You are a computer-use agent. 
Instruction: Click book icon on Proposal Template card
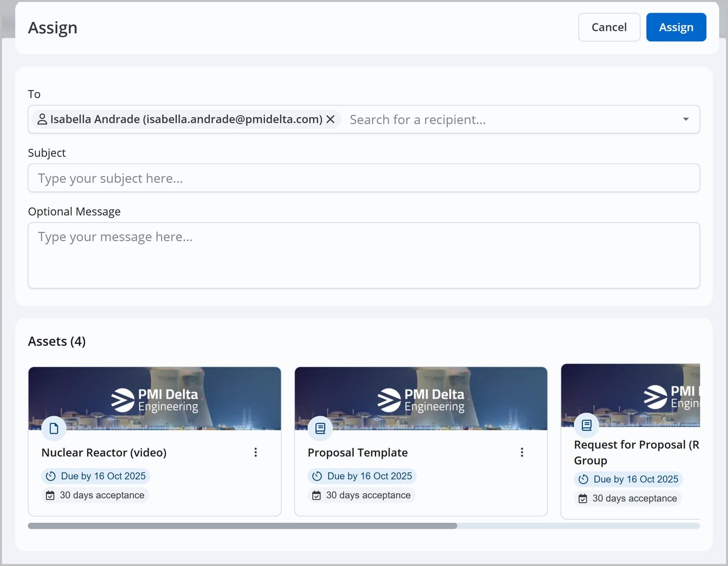pos(320,428)
